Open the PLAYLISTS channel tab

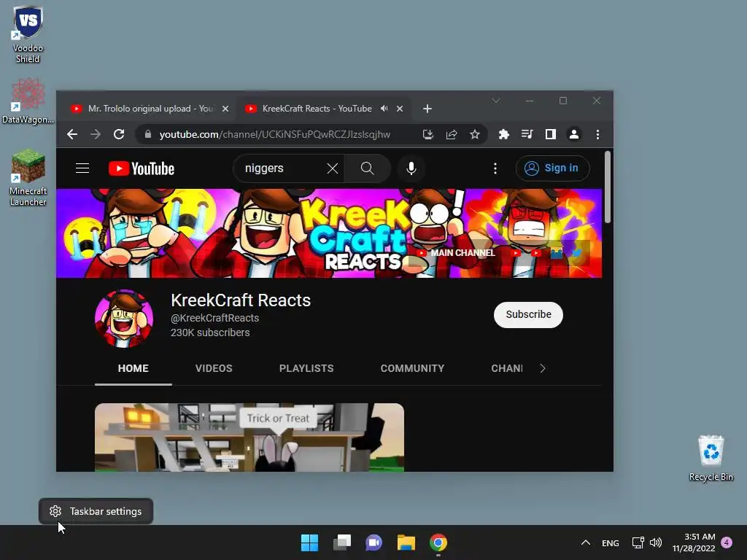pos(306,368)
